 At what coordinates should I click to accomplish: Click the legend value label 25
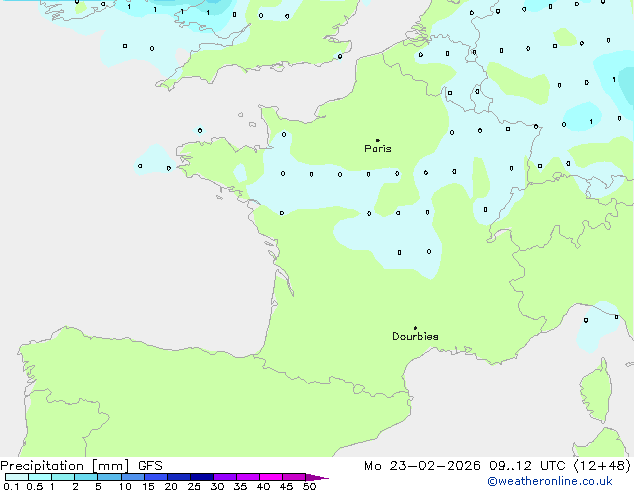coord(194,486)
